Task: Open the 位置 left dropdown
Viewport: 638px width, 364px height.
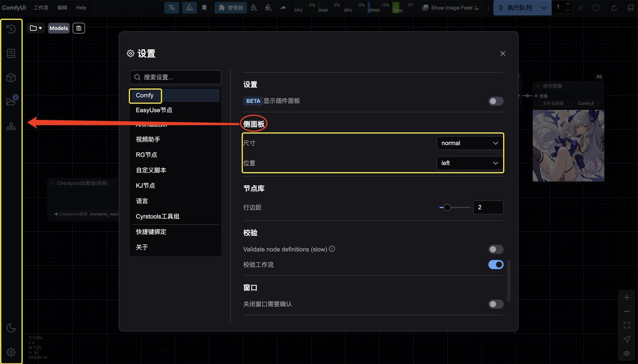Action: 469,163
